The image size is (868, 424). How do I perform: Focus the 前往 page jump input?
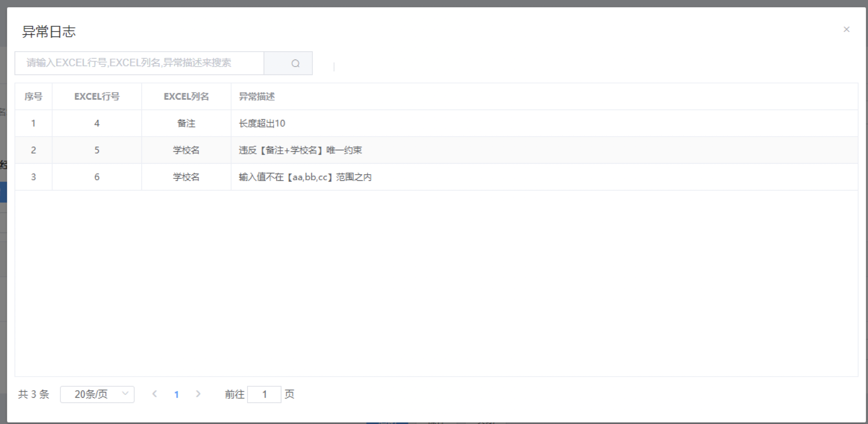(x=264, y=394)
